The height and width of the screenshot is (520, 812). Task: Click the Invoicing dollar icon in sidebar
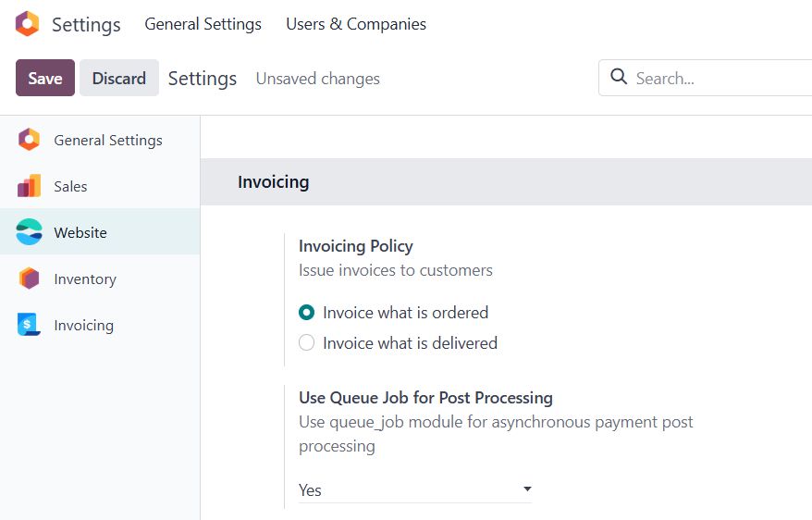coord(29,325)
